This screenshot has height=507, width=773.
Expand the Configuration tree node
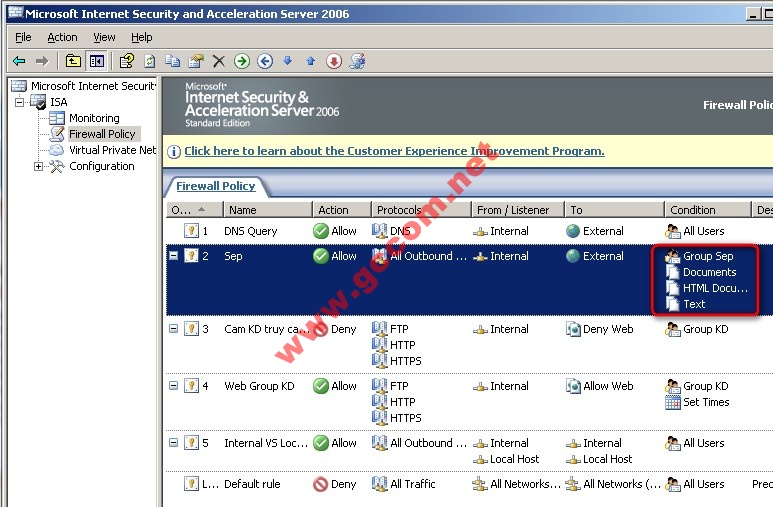coord(39,166)
